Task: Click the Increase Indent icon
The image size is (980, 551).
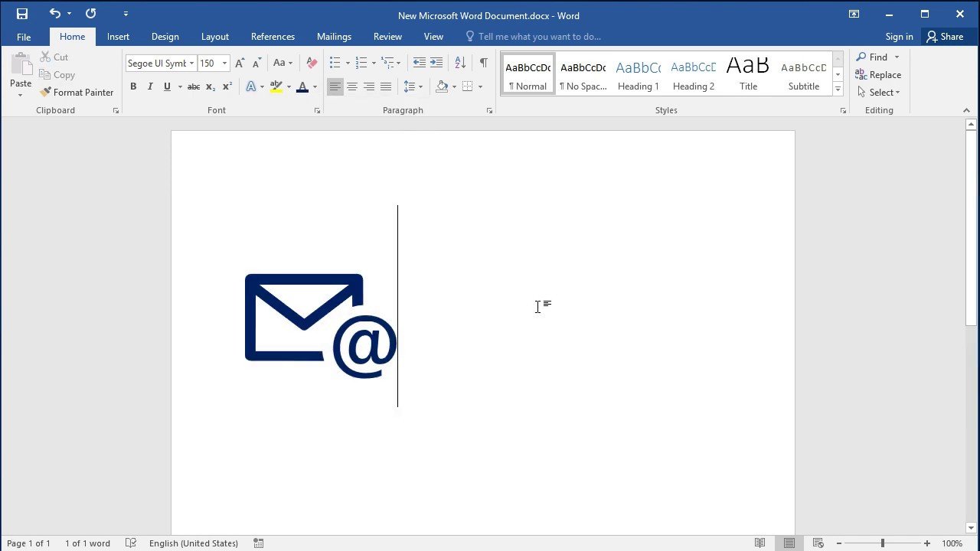Action: pyautogui.click(x=436, y=63)
